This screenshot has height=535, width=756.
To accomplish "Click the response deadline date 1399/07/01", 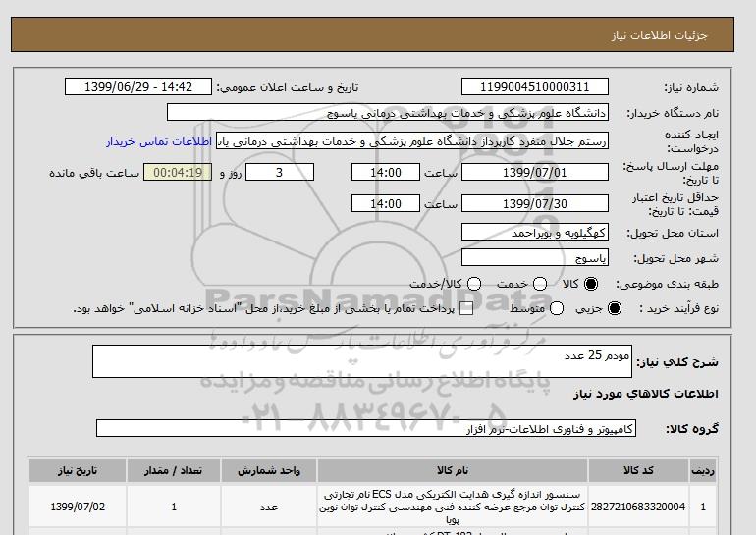I will (535, 172).
